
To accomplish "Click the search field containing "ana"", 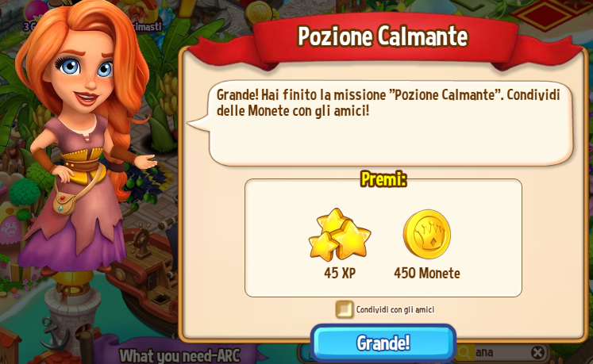I will click(x=501, y=353).
